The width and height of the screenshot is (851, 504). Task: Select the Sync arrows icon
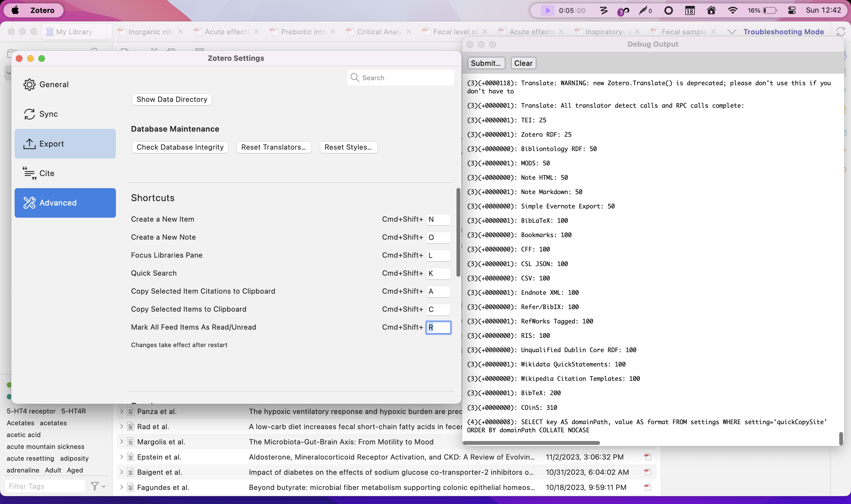pyautogui.click(x=29, y=114)
